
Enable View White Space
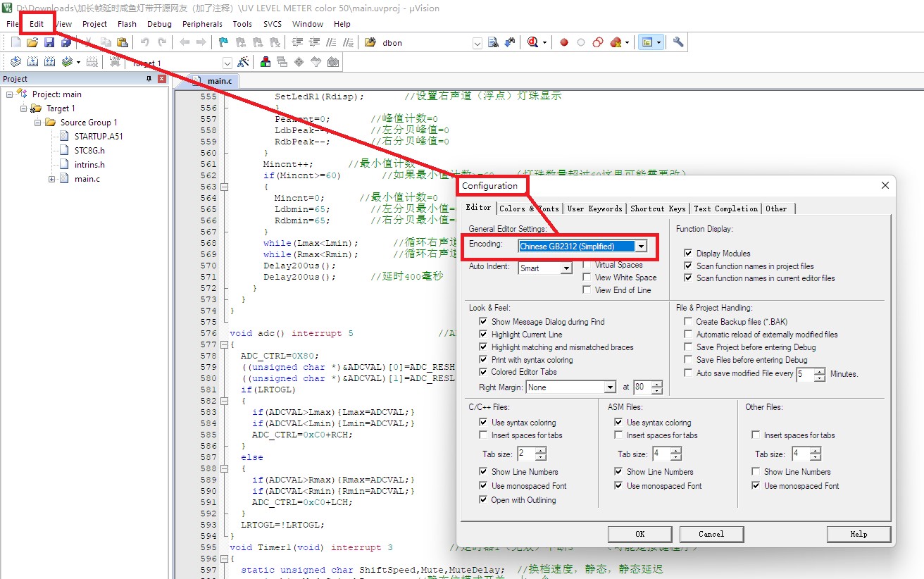point(587,278)
